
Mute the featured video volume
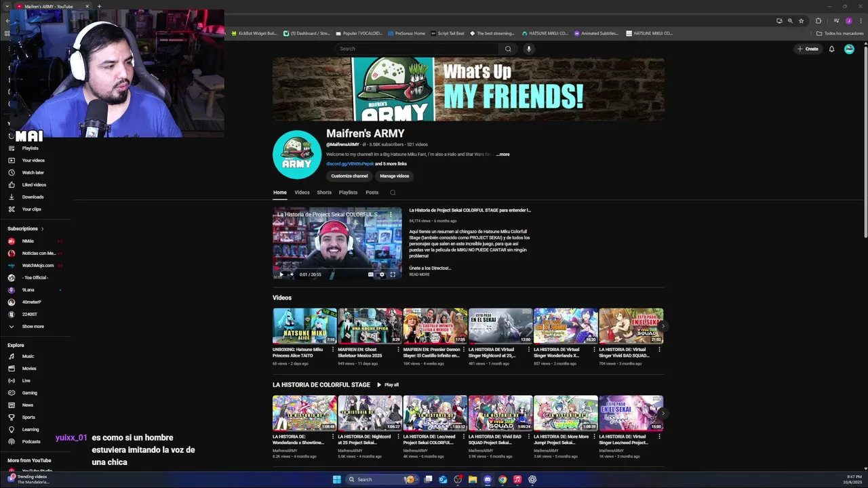pos(292,274)
